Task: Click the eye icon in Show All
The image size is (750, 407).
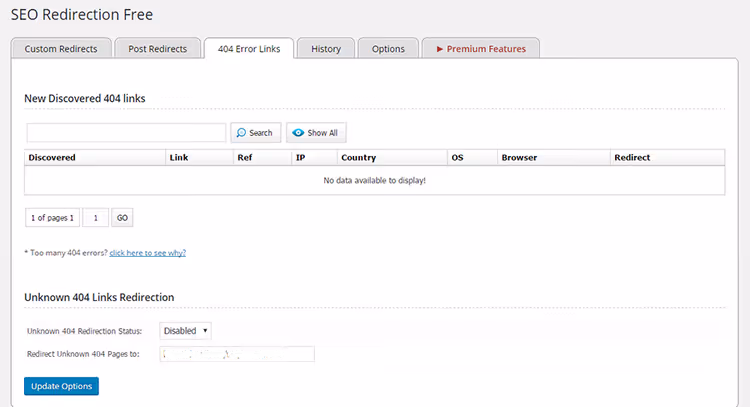Action: pos(298,132)
